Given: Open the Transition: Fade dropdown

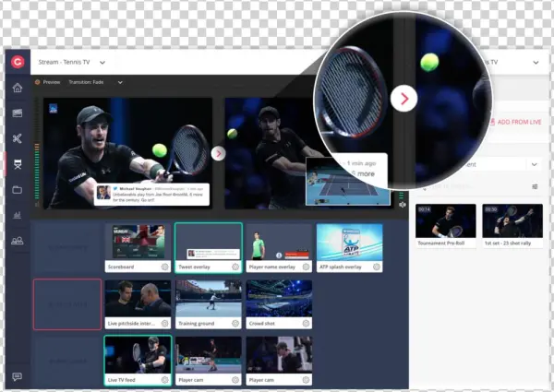Looking at the screenshot, I should [x=120, y=82].
